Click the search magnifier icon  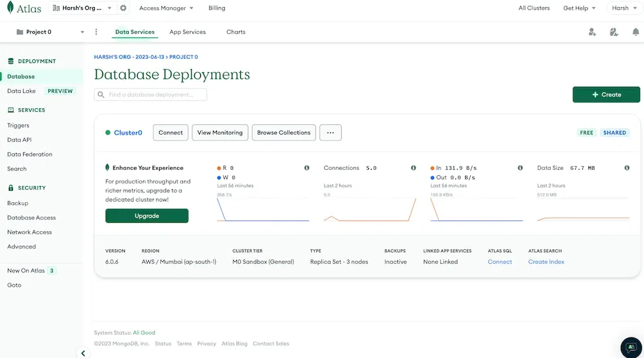(x=101, y=95)
